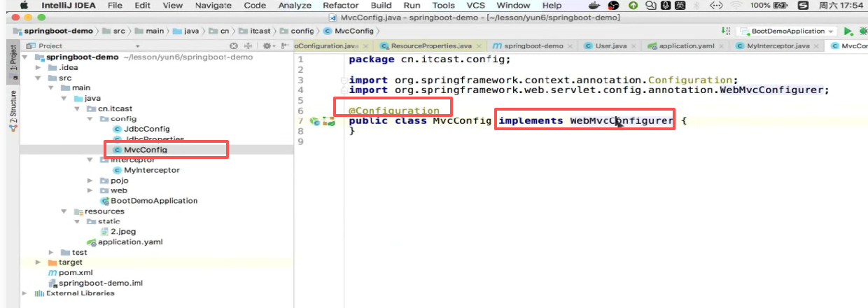The image size is (868, 308).
Task: Collapse all icon in Project panel header
Action: pos(248,46)
